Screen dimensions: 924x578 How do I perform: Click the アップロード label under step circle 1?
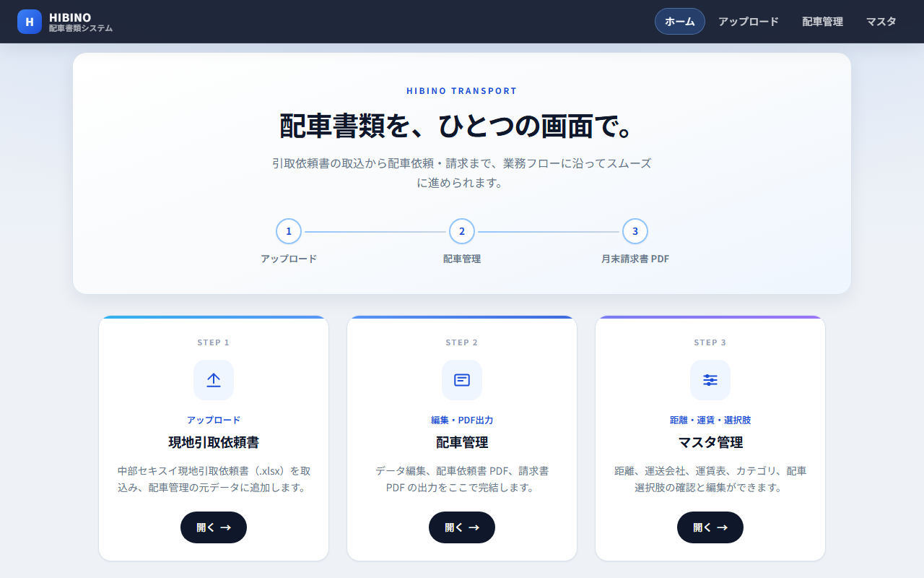point(289,259)
